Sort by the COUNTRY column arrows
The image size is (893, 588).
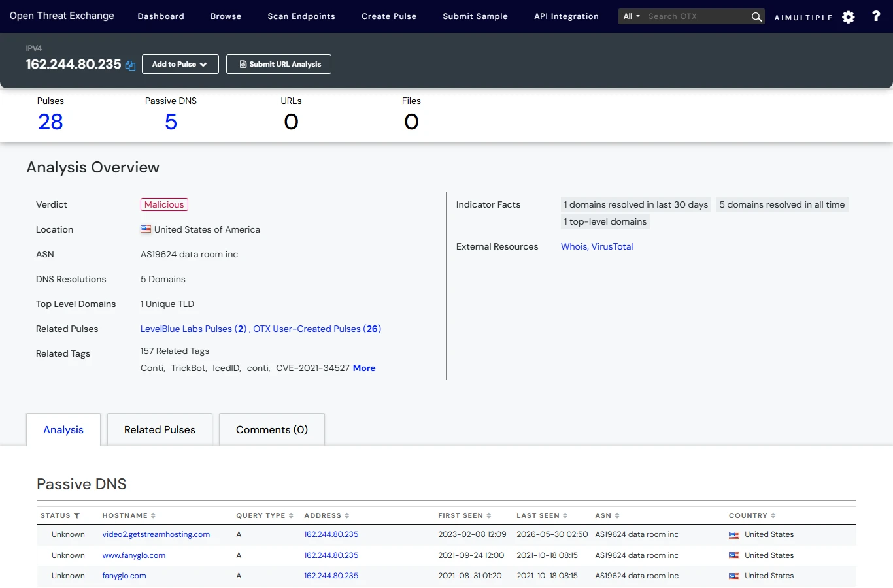773,515
